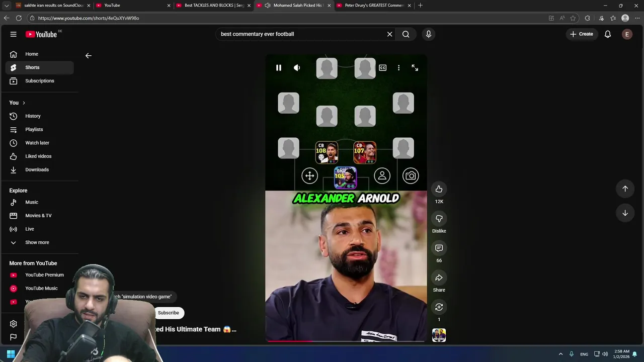Viewport: 644px width, 362px height.
Task: Open Movies & TV under Explore
Action: [x=40, y=216]
